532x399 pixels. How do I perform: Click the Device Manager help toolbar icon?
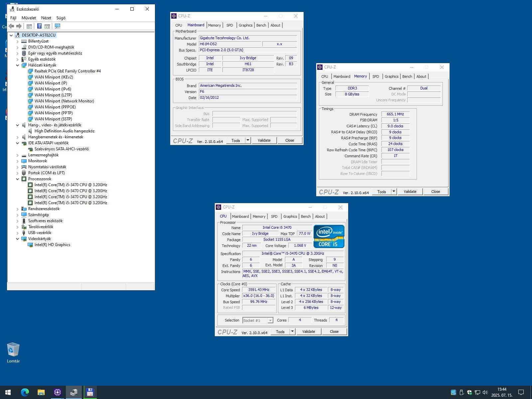[x=39, y=26]
